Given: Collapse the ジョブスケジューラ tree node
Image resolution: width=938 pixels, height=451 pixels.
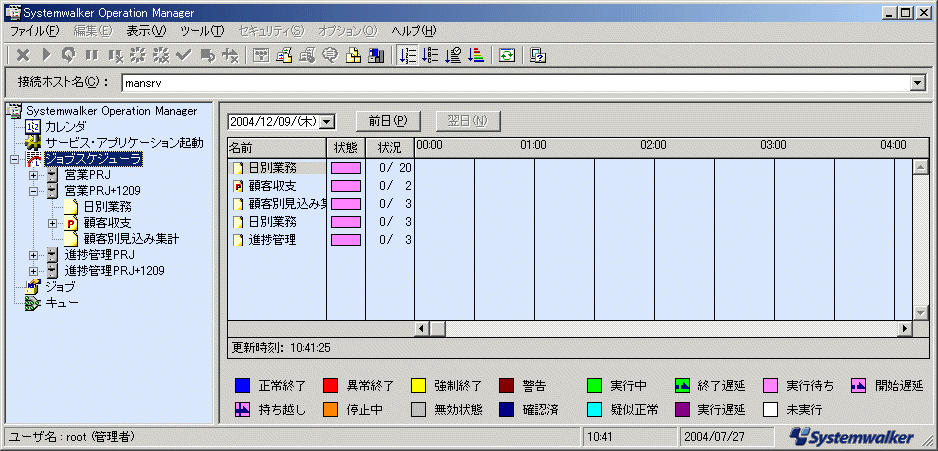Looking at the screenshot, I should point(15,159).
